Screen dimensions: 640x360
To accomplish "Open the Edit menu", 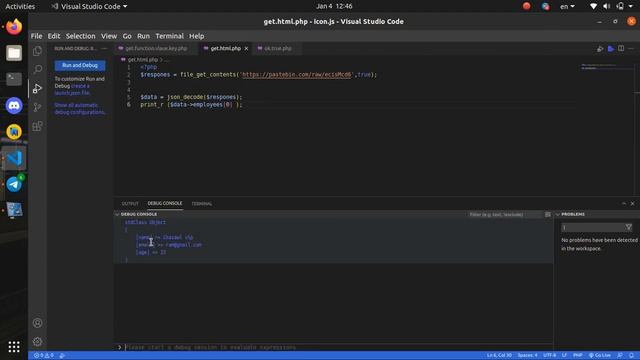I will (53, 36).
